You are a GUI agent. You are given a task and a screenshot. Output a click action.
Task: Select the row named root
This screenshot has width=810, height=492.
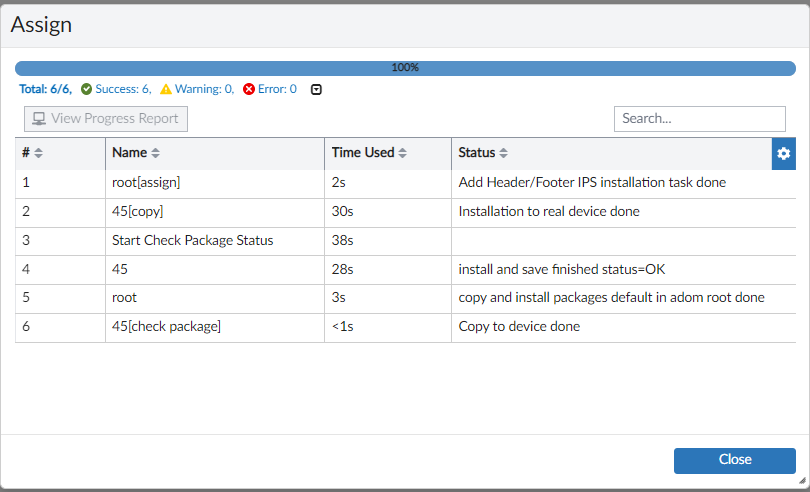(x=125, y=298)
